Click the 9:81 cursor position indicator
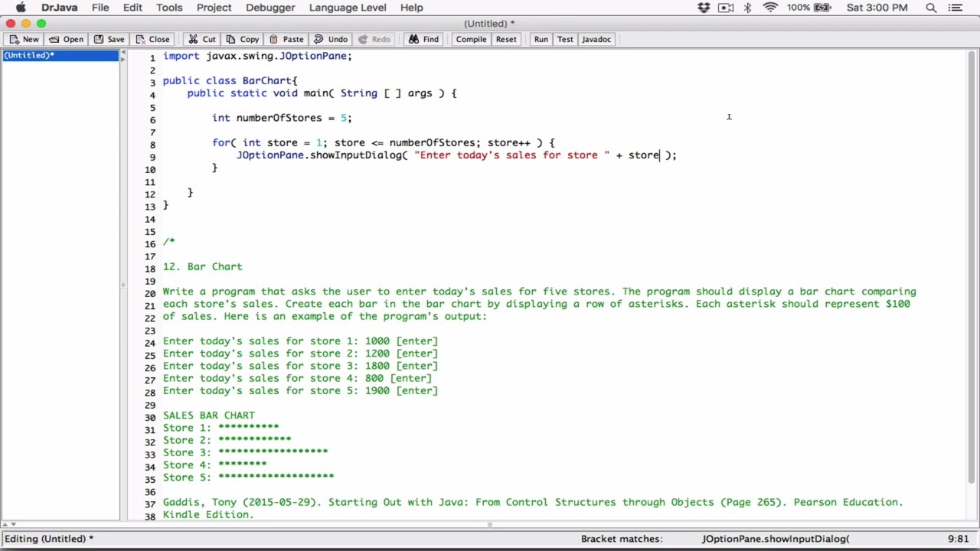Screen dimensions: 980x551 coord(958,539)
